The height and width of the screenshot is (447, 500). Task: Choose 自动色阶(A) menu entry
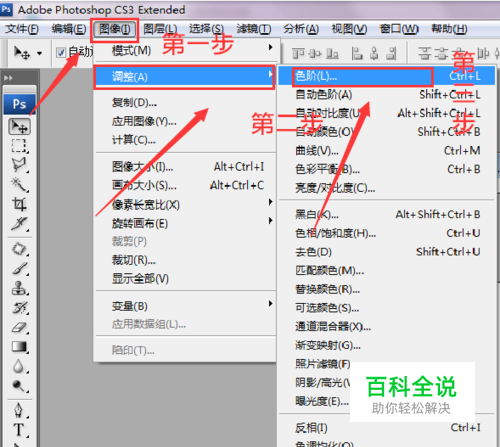pos(387,95)
